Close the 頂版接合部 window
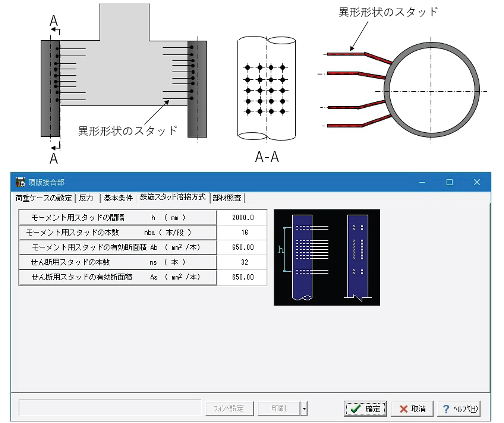504x423 pixels. pyautogui.click(x=477, y=182)
